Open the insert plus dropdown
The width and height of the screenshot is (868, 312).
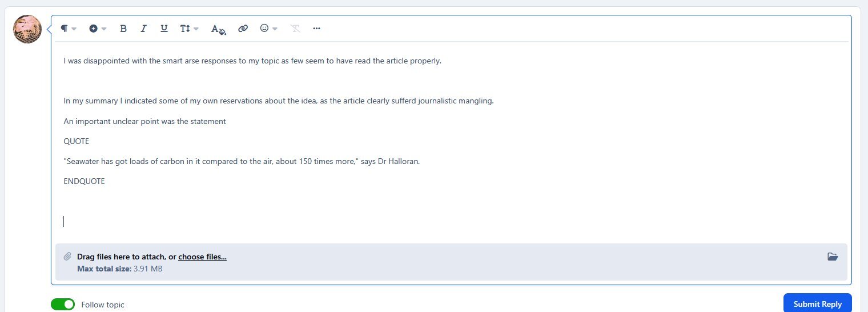tap(98, 29)
